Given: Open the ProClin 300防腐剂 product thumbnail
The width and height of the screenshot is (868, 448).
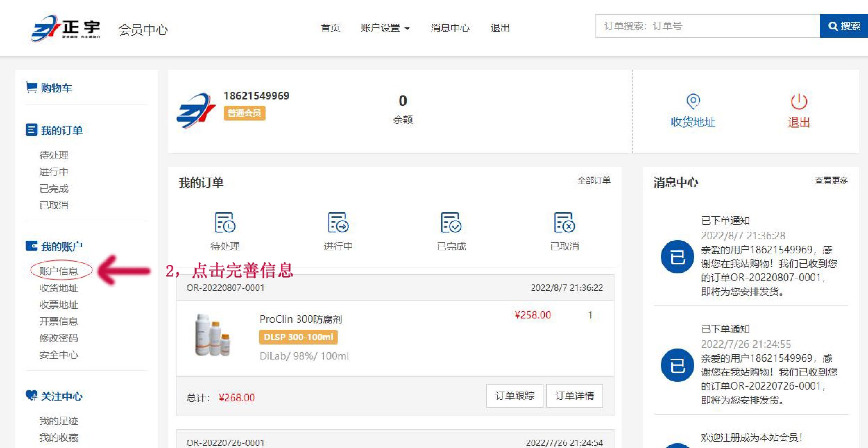Looking at the screenshot, I should click(213, 335).
